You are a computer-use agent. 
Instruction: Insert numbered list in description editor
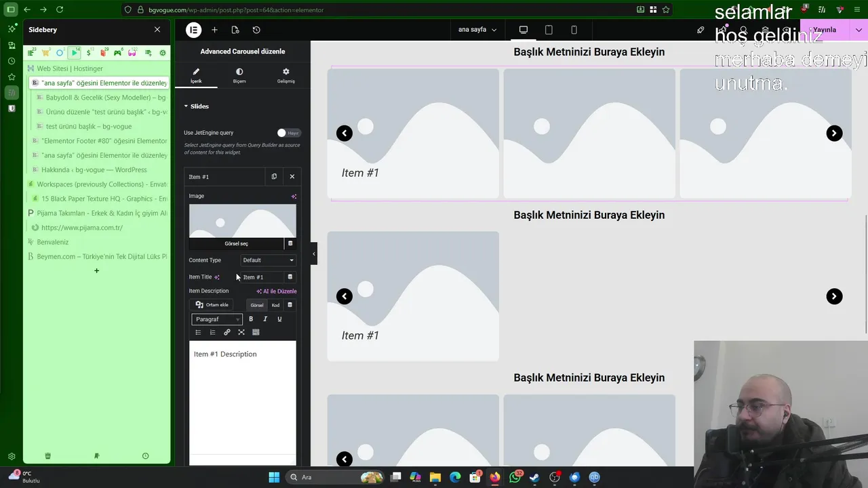coord(212,332)
